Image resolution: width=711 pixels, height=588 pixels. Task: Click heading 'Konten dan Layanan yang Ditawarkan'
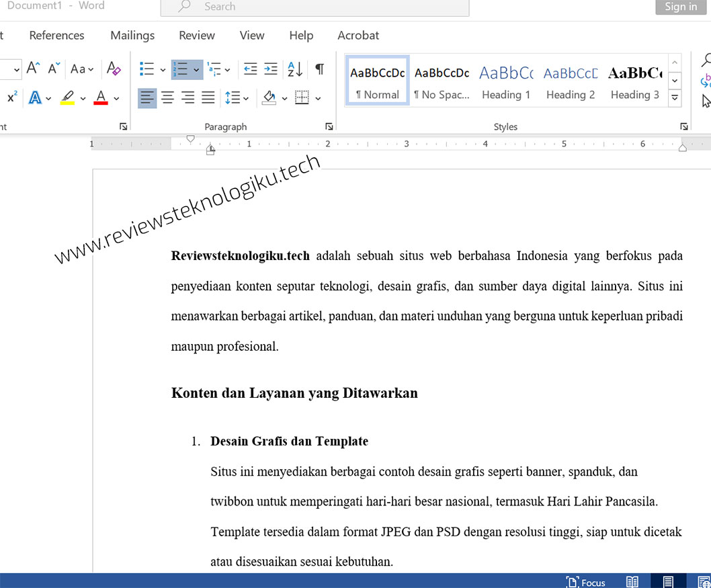294,392
